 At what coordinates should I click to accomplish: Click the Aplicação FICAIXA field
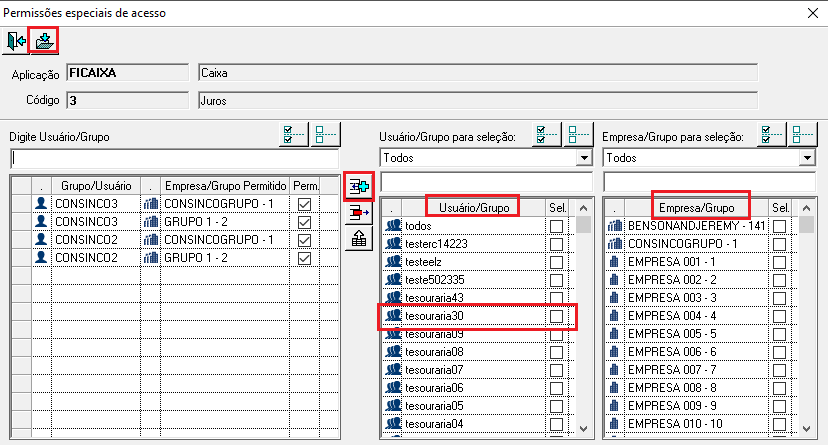127,73
